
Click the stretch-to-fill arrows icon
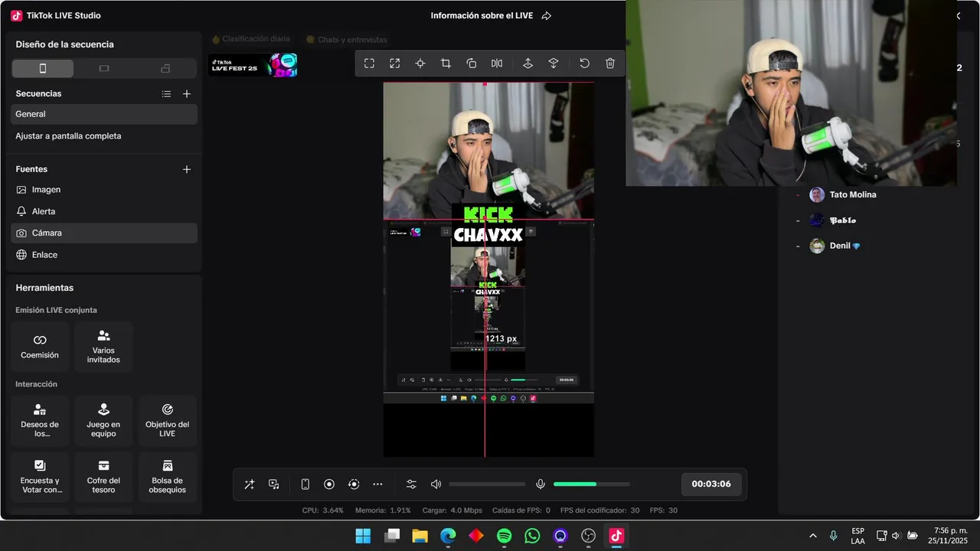coord(394,64)
